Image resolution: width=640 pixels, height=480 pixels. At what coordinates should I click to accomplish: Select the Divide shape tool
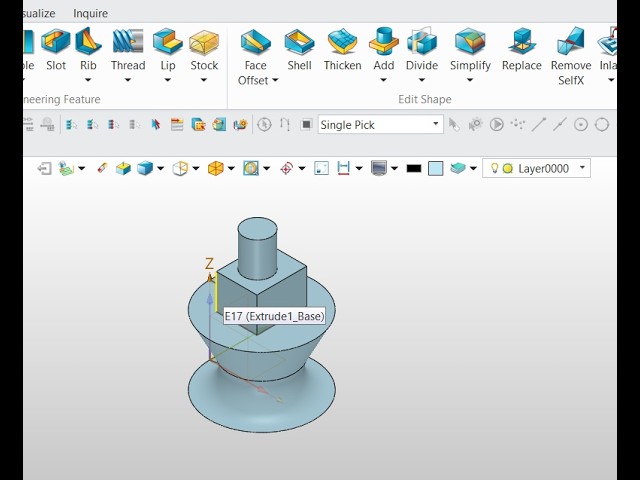(x=422, y=49)
